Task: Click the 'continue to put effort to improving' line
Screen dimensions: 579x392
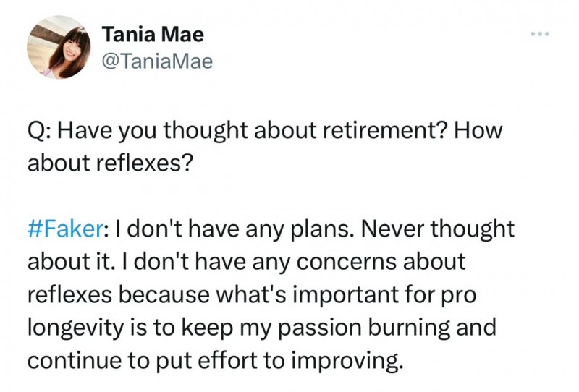Action: (x=214, y=359)
